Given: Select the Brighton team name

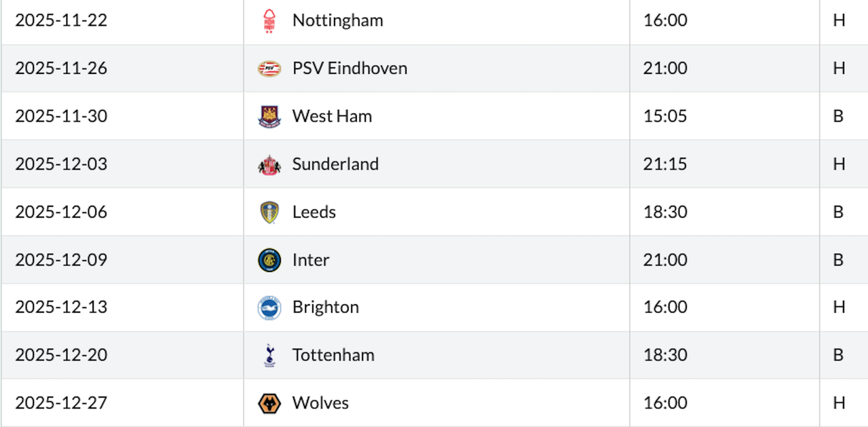Looking at the screenshot, I should (x=325, y=308).
